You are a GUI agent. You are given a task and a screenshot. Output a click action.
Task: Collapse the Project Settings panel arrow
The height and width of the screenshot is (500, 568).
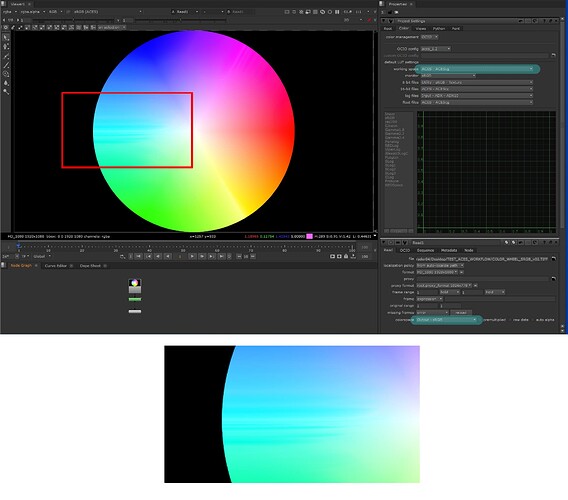click(x=384, y=21)
